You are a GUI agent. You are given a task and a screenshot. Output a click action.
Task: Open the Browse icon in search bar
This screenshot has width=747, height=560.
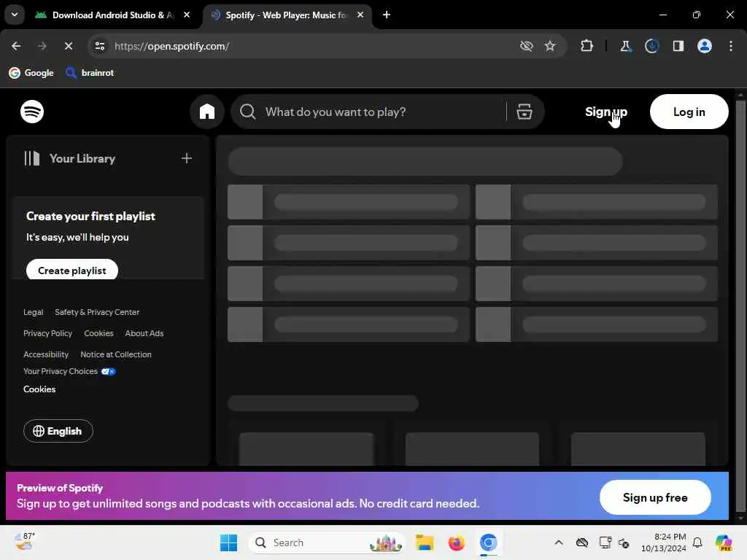click(524, 112)
